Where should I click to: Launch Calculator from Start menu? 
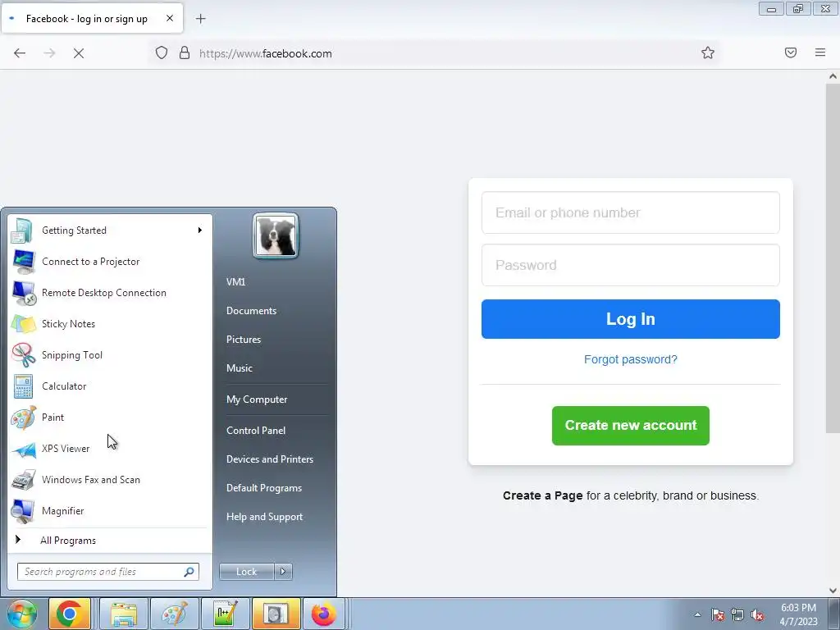pyautogui.click(x=110, y=386)
